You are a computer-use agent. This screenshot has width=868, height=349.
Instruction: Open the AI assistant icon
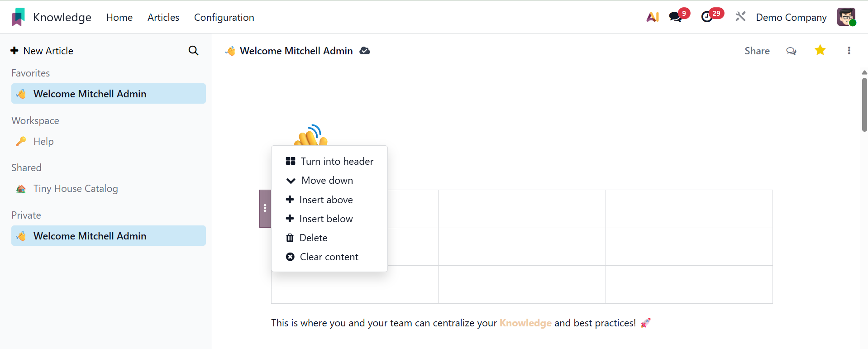pos(652,17)
